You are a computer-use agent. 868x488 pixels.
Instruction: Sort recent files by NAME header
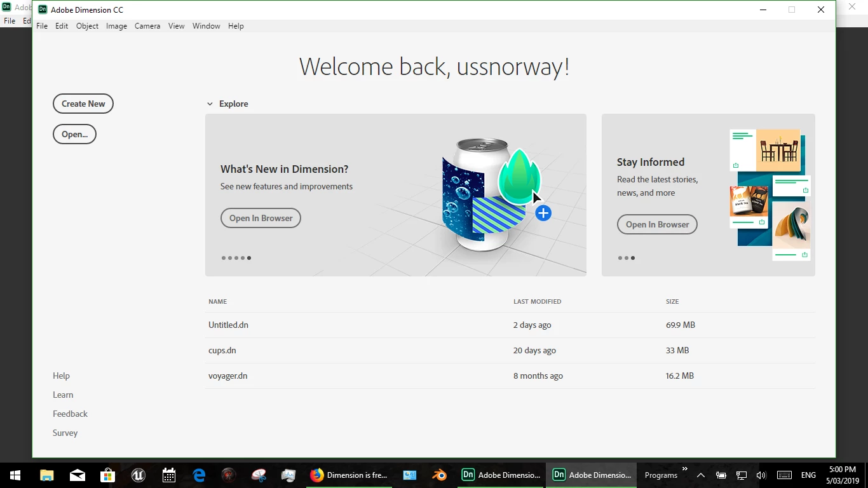[217, 301]
